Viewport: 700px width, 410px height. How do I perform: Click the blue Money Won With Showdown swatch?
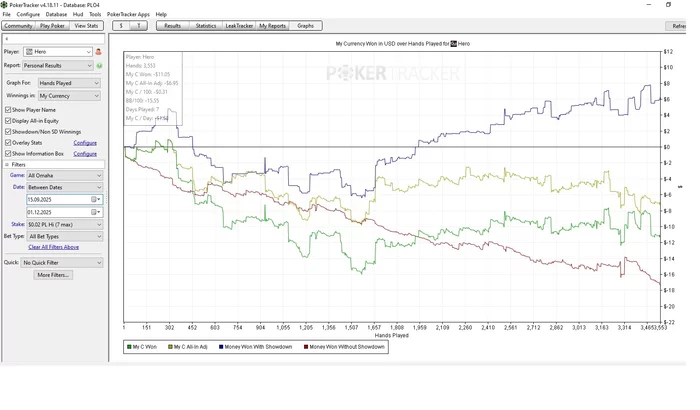221,347
